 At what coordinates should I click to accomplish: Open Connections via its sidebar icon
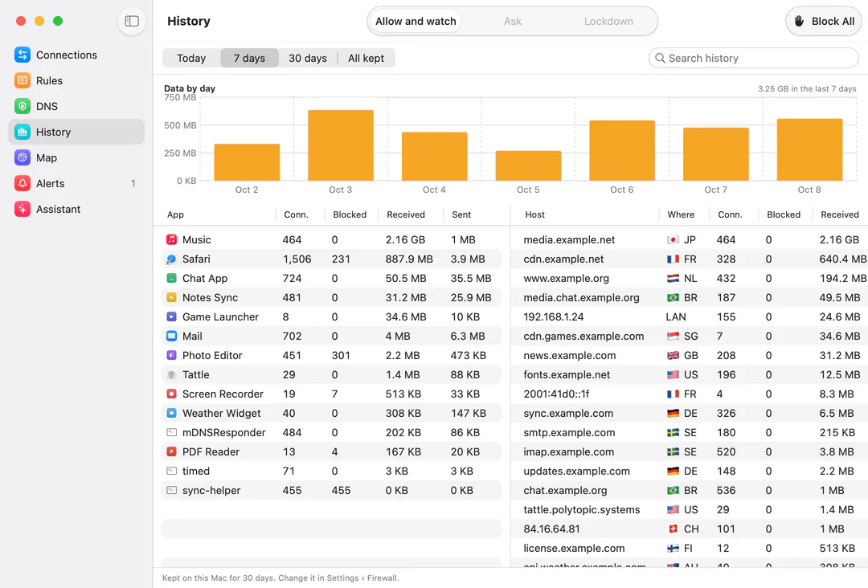[23, 55]
